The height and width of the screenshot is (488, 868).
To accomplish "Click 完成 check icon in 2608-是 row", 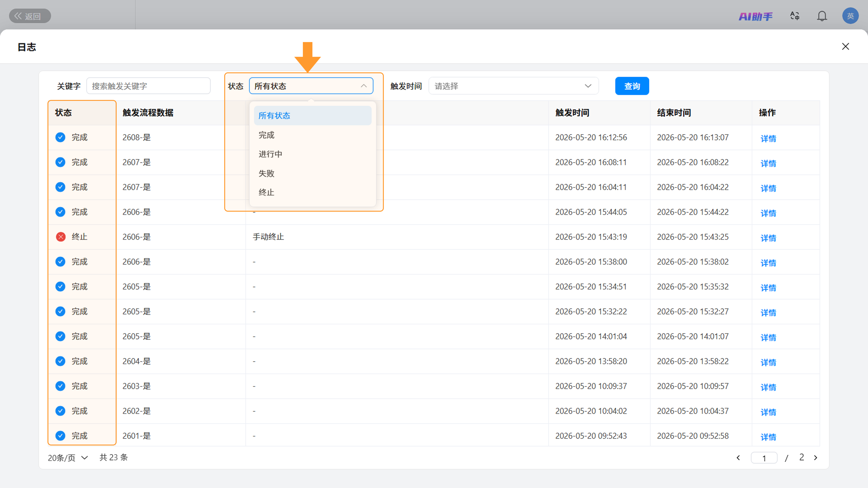I will click(x=60, y=137).
